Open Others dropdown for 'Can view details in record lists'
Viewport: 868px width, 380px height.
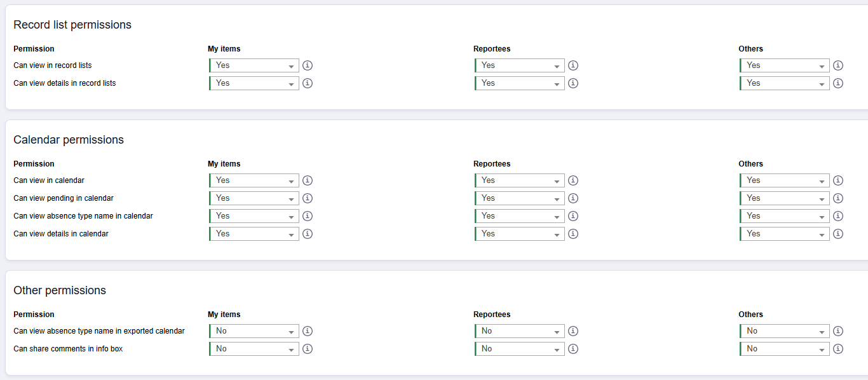(785, 83)
